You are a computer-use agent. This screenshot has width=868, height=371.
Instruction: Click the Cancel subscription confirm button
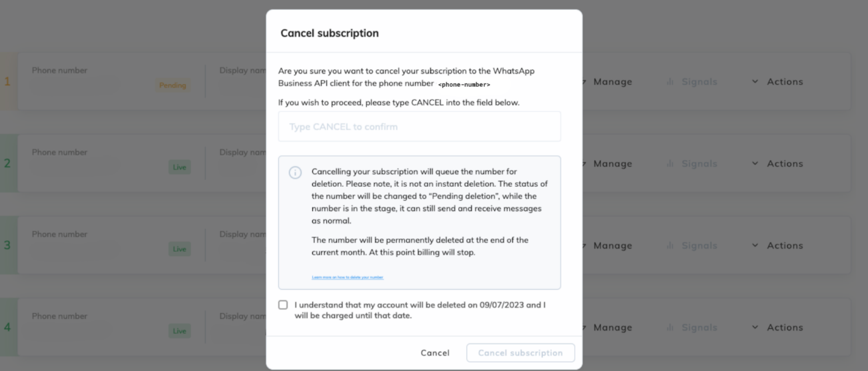(x=520, y=353)
